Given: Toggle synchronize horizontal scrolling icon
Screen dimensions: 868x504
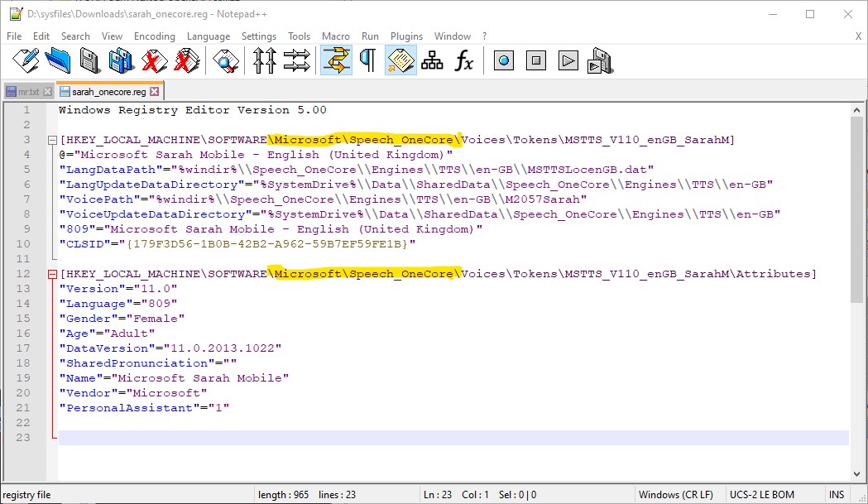Looking at the screenshot, I should coord(297,60).
